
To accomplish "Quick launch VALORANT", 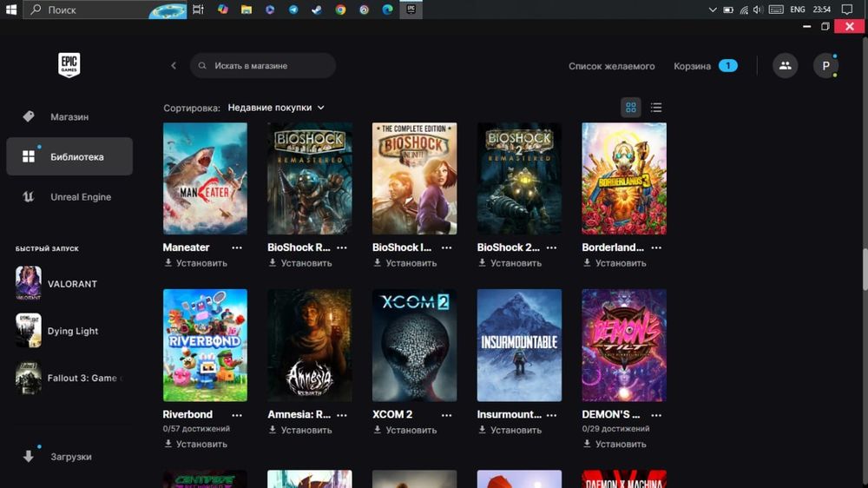I will pyautogui.click(x=69, y=284).
